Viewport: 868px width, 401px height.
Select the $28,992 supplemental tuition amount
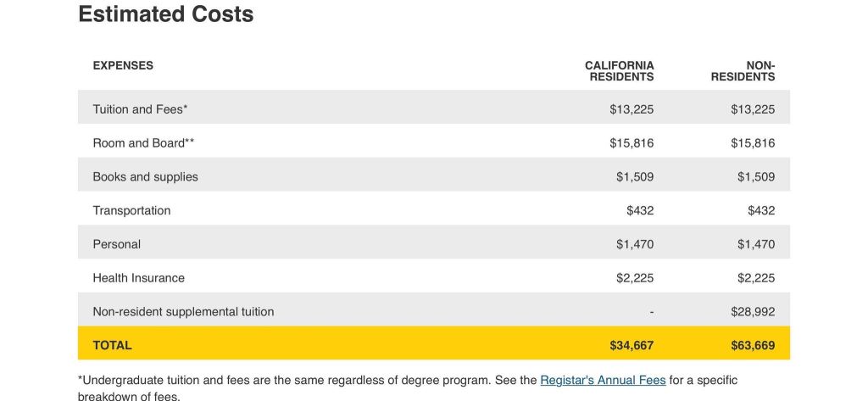753,312
